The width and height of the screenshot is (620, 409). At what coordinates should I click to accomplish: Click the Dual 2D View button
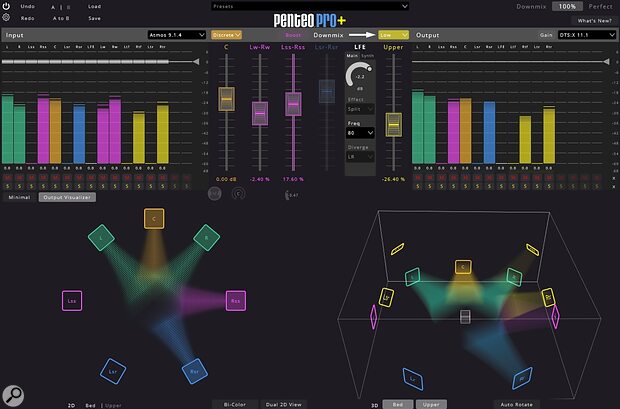click(x=284, y=404)
